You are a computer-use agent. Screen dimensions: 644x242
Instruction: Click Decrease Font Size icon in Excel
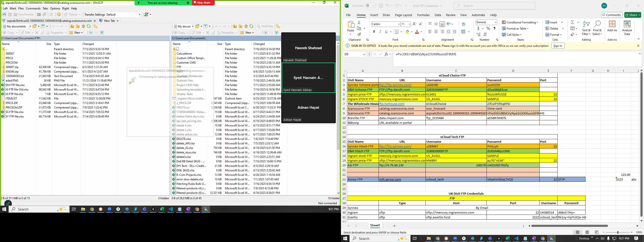pos(420,24)
